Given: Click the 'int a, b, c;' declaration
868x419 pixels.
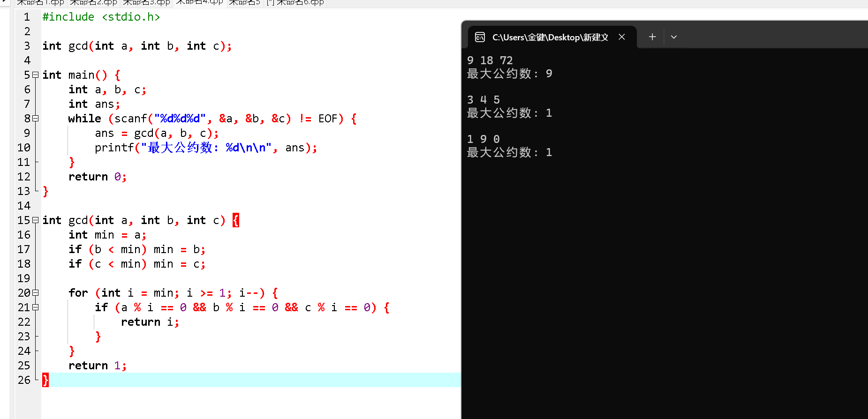Looking at the screenshot, I should [107, 90].
